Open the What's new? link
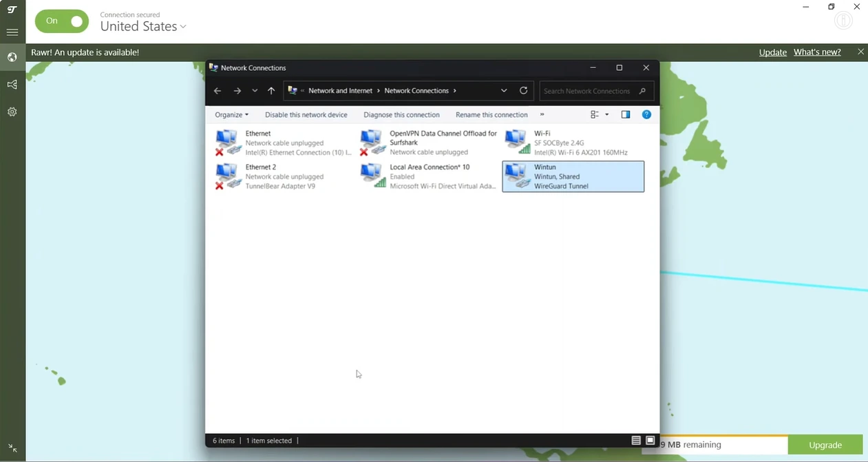This screenshot has width=868, height=462. click(817, 52)
